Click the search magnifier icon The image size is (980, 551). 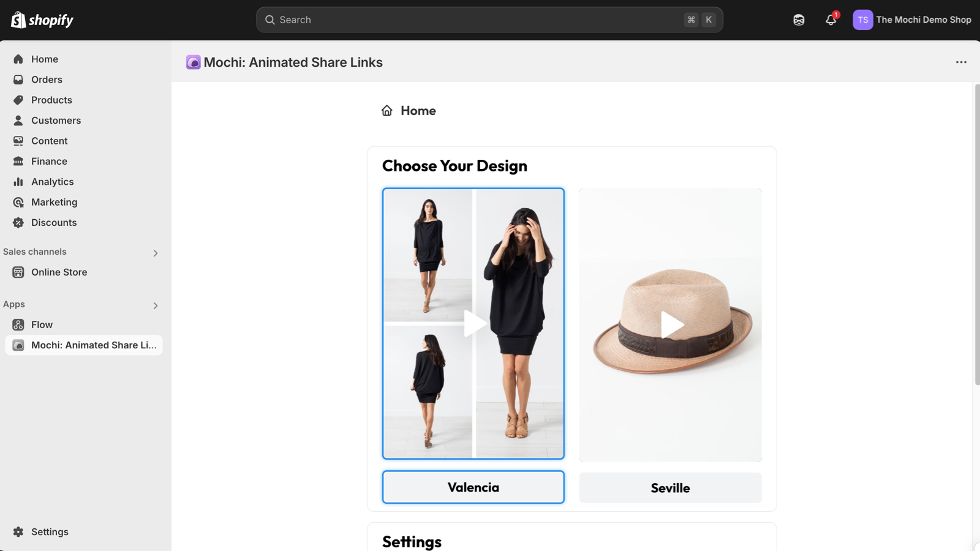point(269,20)
